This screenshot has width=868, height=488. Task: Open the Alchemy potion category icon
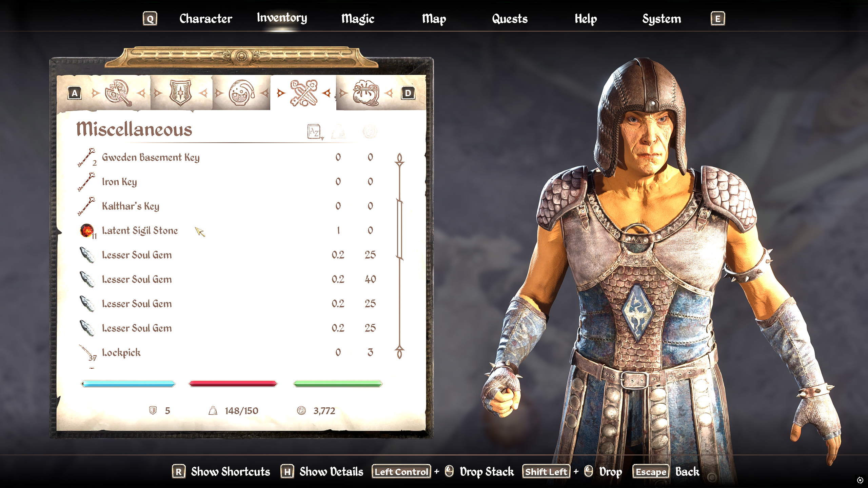(x=241, y=93)
